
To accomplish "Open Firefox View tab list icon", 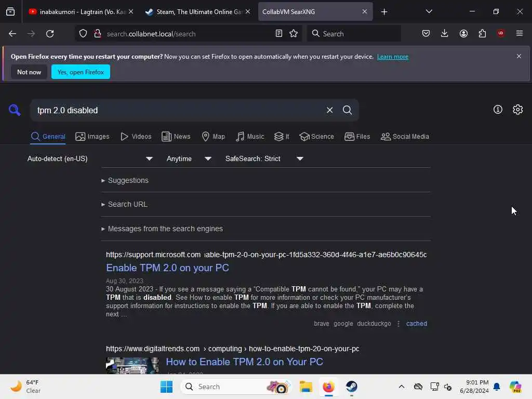I will click(x=10, y=11).
